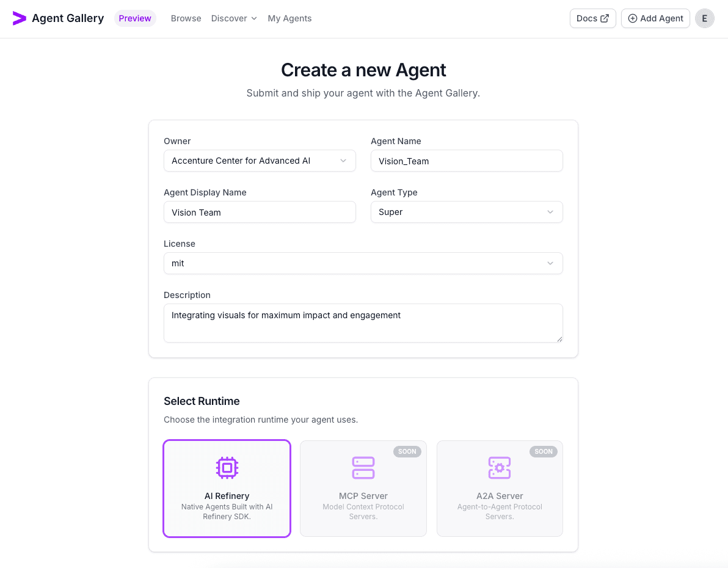Switch to the My Agents page
This screenshot has width=728, height=568.
(x=289, y=18)
